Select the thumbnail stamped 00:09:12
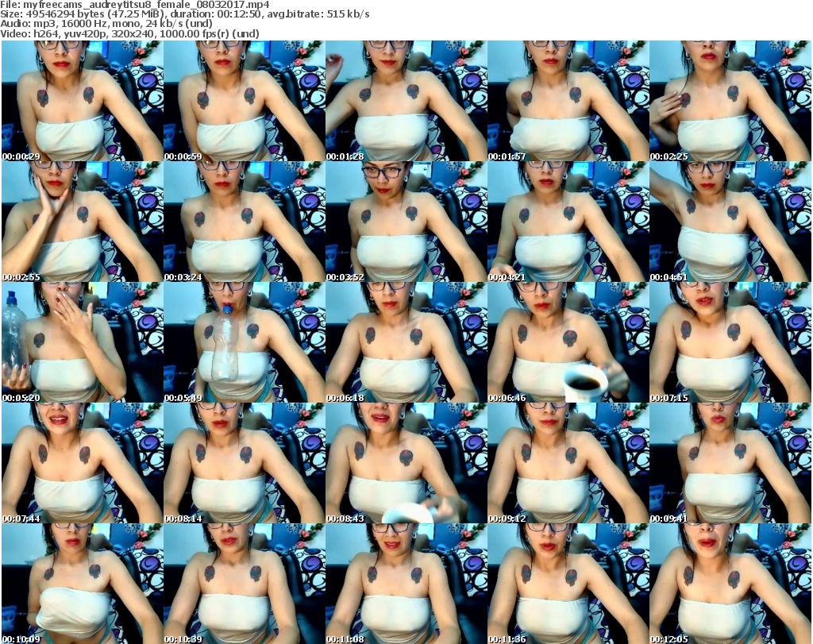 568,463
